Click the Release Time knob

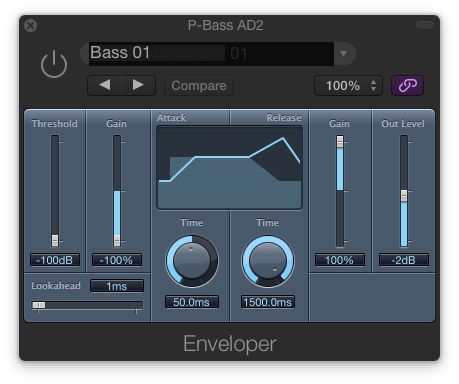point(268,261)
